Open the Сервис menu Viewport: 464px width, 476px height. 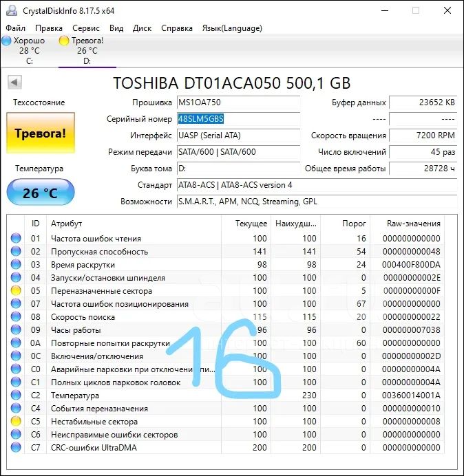coord(86,28)
